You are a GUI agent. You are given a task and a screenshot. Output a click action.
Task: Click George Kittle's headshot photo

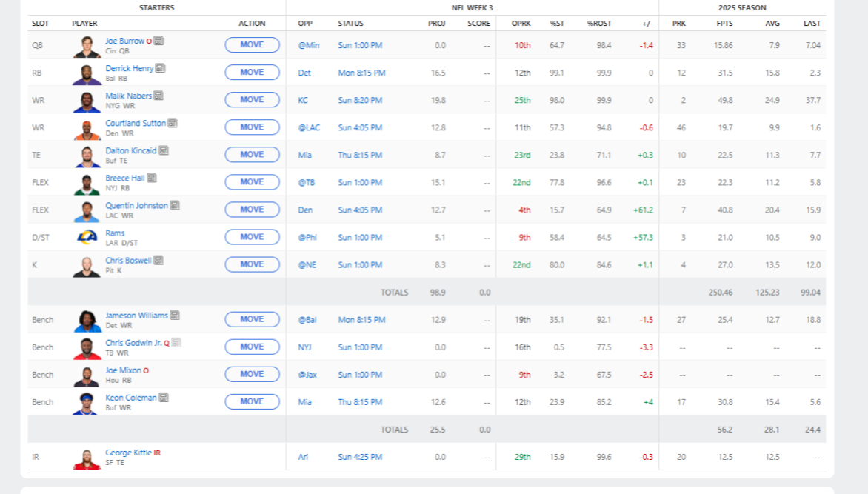pyautogui.click(x=87, y=458)
